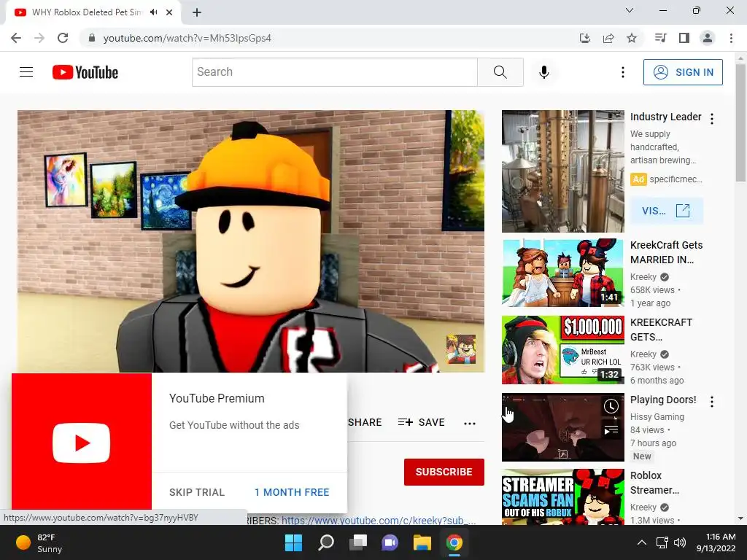
Task: Open KreekCraft Gets MARRIED video thumbnail
Action: (563, 273)
